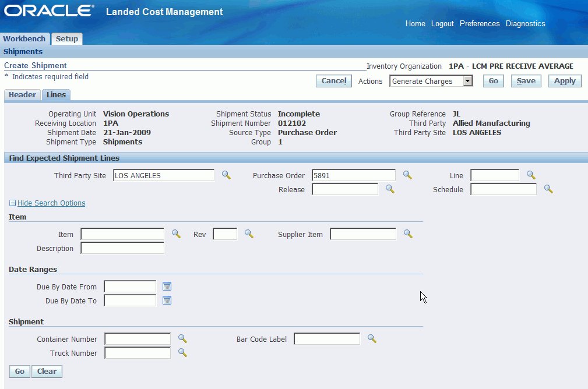Focus the Truck Number input field

138,353
